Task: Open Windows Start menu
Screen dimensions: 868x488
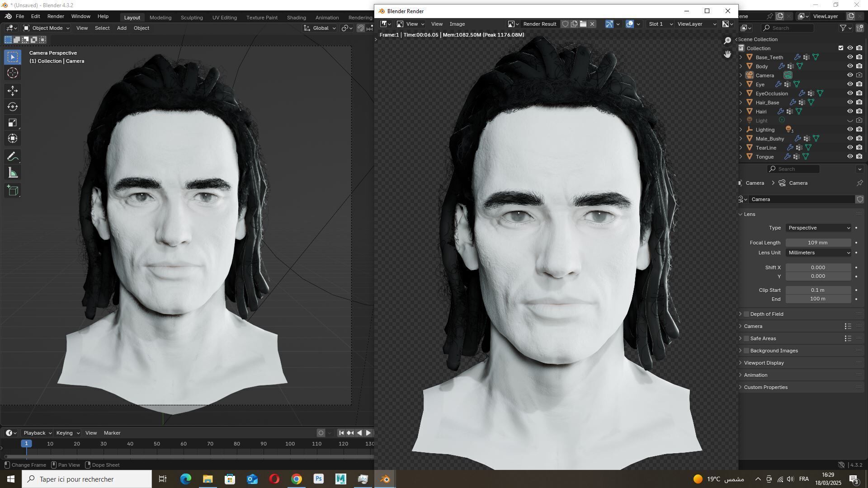Action: pos(11,479)
